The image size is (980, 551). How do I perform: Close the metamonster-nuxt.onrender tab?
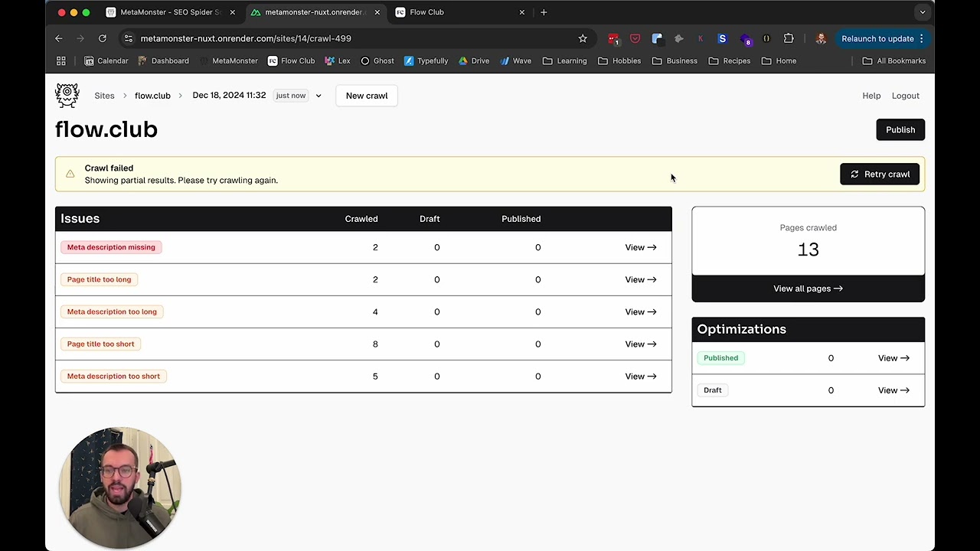(x=377, y=12)
